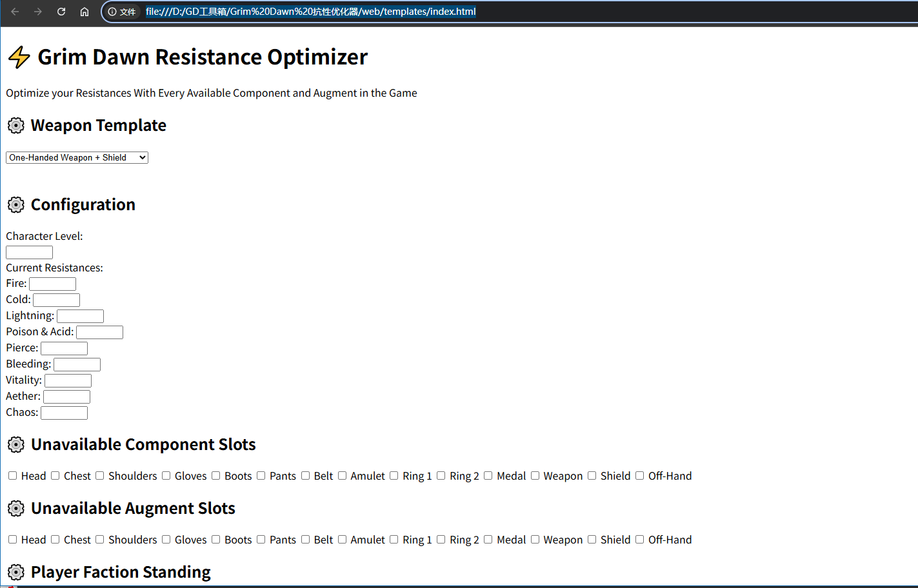Click the 'Character Level:' label
The image size is (918, 588).
pos(45,236)
